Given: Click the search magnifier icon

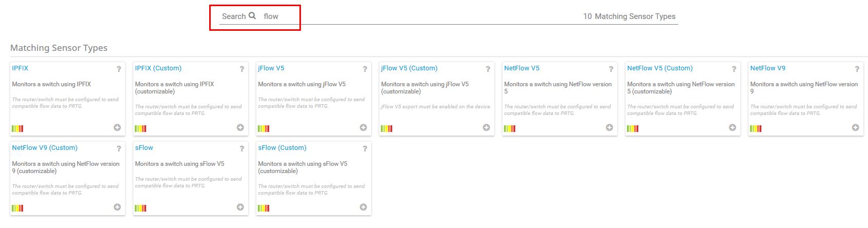Looking at the screenshot, I should coord(252,16).
